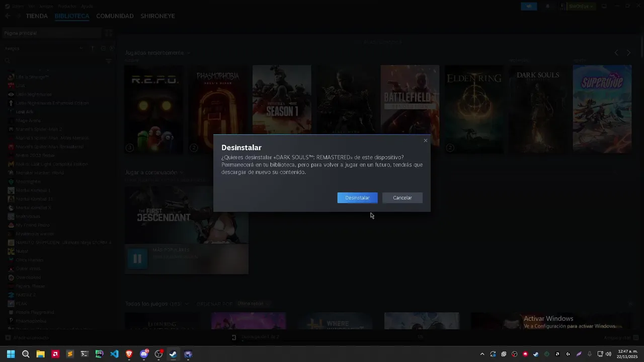
Task: Open the TIENDA tab
Action: pyautogui.click(x=37, y=16)
